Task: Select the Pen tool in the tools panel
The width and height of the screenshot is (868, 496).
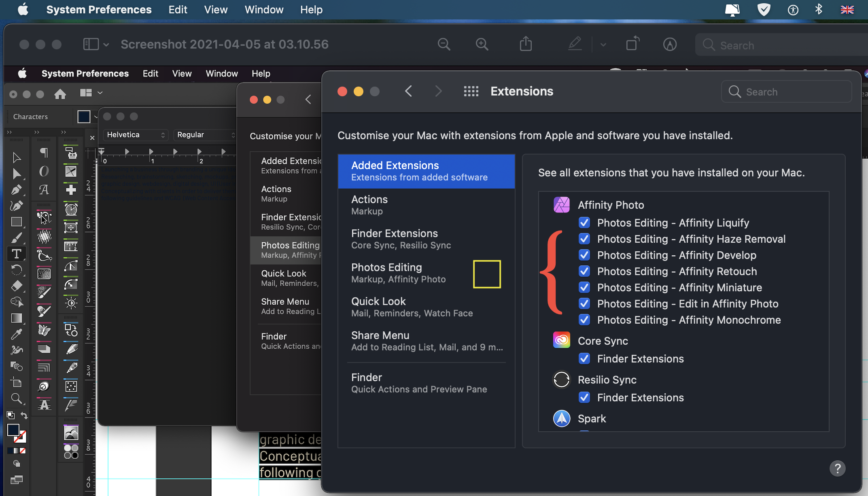Action: coord(17,189)
